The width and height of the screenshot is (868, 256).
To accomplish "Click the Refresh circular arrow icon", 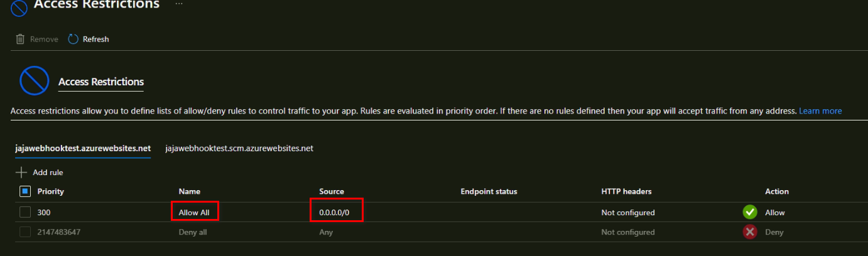I will click(x=73, y=39).
